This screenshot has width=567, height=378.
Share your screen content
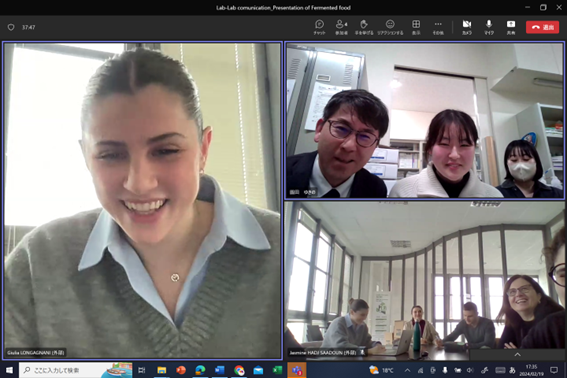coord(511,27)
